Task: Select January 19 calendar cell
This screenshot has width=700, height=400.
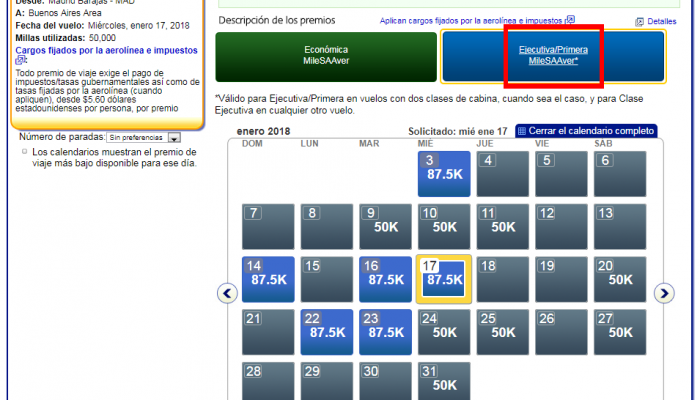Action: pyautogui.click(x=561, y=279)
